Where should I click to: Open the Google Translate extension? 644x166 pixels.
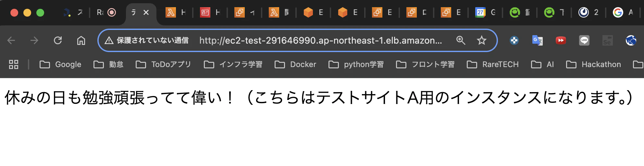[538, 40]
